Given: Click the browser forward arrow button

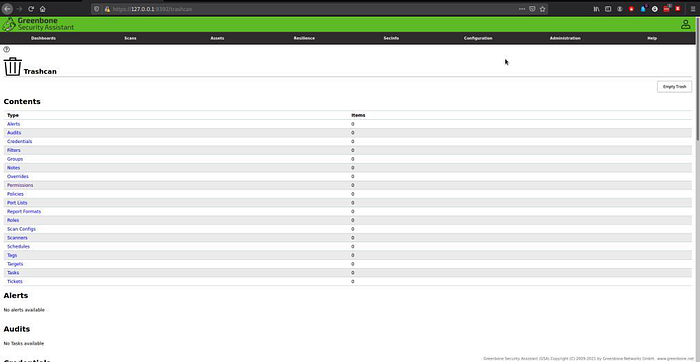Looking at the screenshot, I should pyautogui.click(x=19, y=9).
